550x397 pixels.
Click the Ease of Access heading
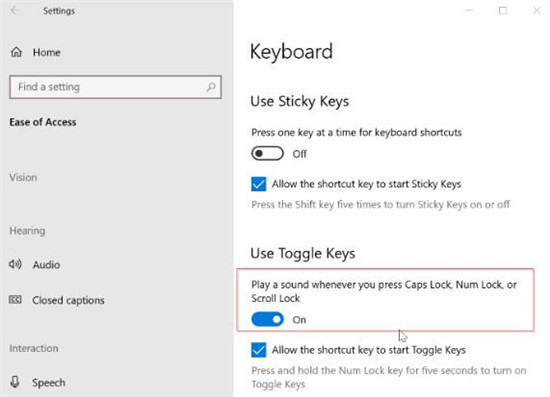(x=43, y=122)
